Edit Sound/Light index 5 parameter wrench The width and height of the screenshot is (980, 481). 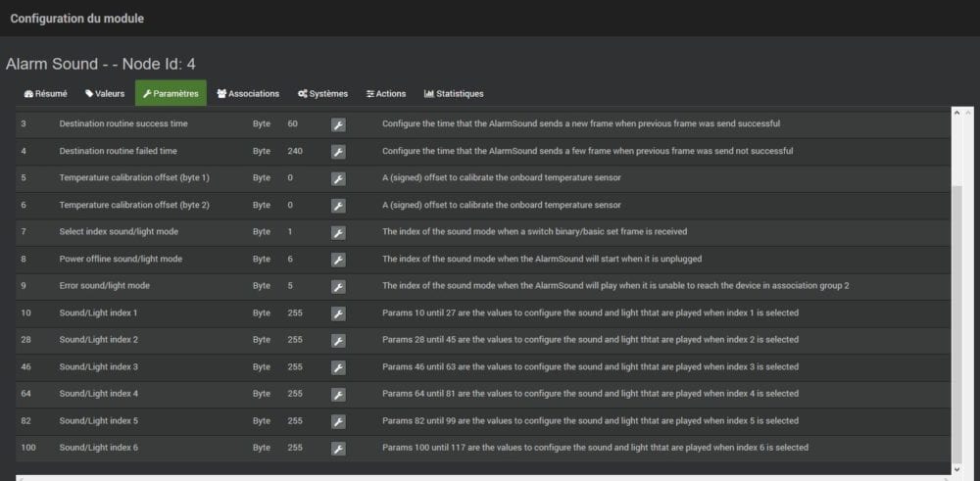click(x=338, y=421)
